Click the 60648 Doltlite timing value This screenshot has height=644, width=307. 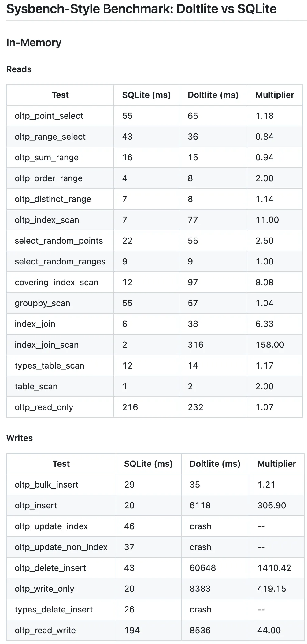tap(203, 568)
